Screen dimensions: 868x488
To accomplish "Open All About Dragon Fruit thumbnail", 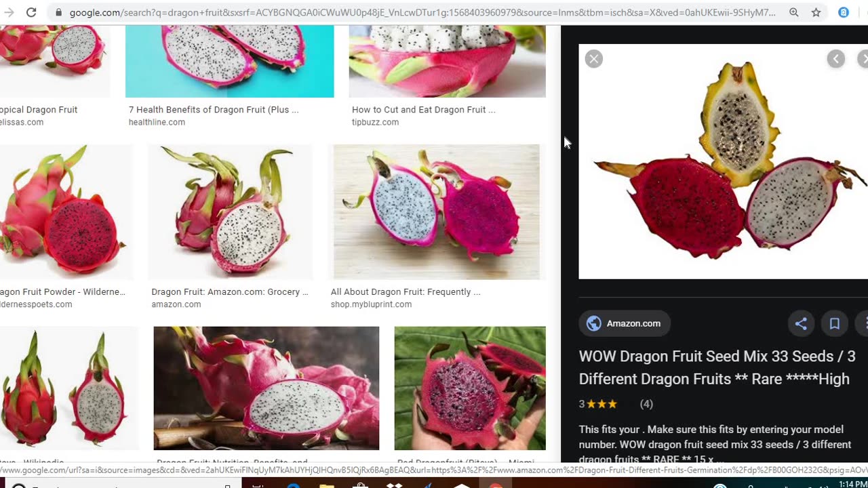I will coord(437,212).
